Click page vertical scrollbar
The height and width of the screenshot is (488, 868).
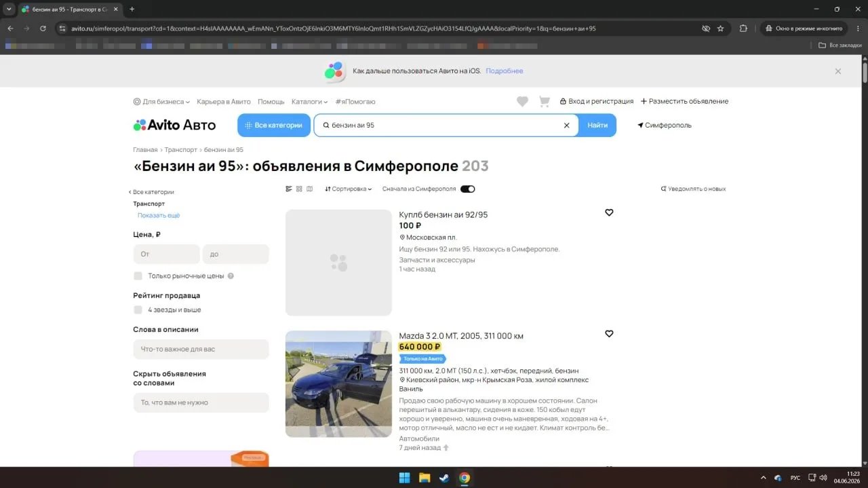(865, 71)
